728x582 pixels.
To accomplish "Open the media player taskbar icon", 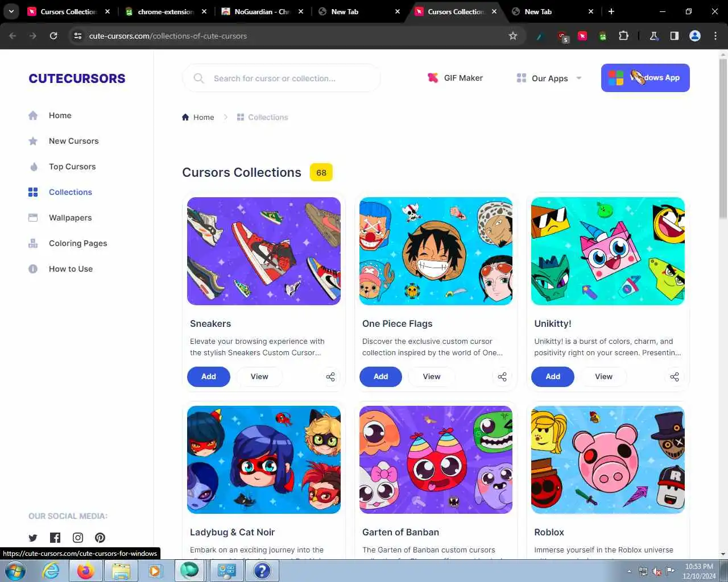I will [155, 571].
